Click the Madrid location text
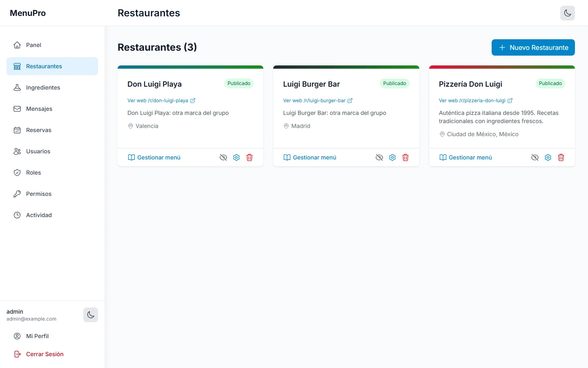Screen dimensions: 588x368 (x=301, y=126)
